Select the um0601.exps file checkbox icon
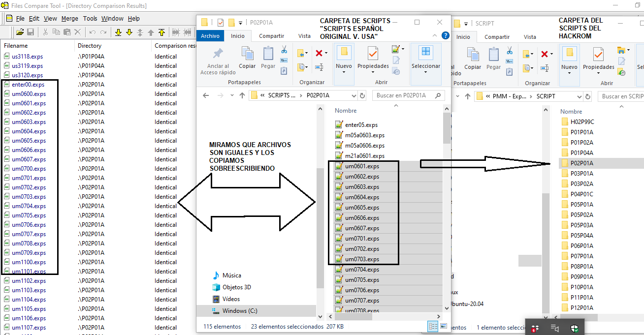 pos(339,166)
